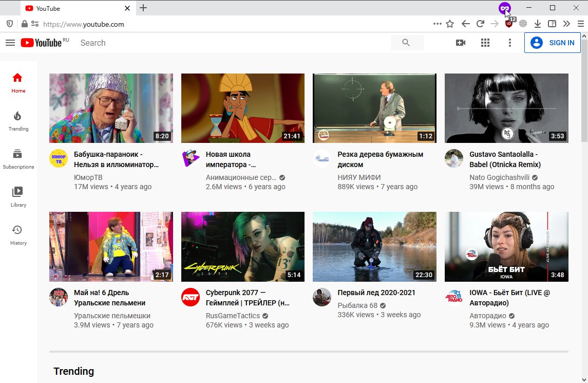Open the Бабушка-параноик video thumbnail
This screenshot has width=588, height=383.
click(x=111, y=108)
